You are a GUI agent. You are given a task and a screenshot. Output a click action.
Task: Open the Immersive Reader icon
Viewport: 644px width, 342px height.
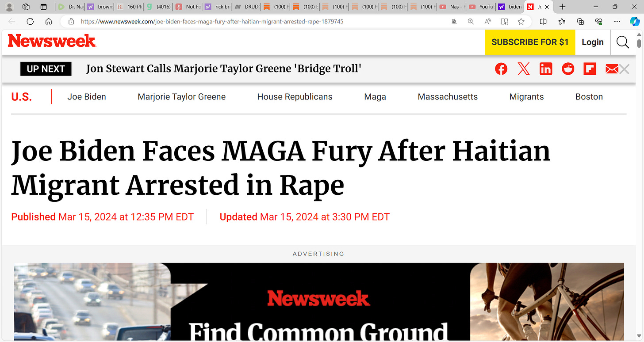click(504, 21)
